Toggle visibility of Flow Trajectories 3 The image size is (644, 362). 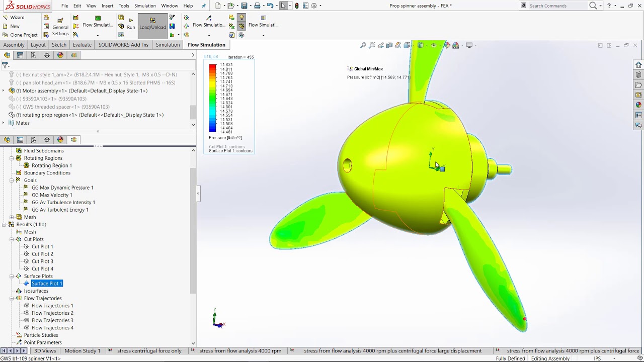[x=27, y=320]
